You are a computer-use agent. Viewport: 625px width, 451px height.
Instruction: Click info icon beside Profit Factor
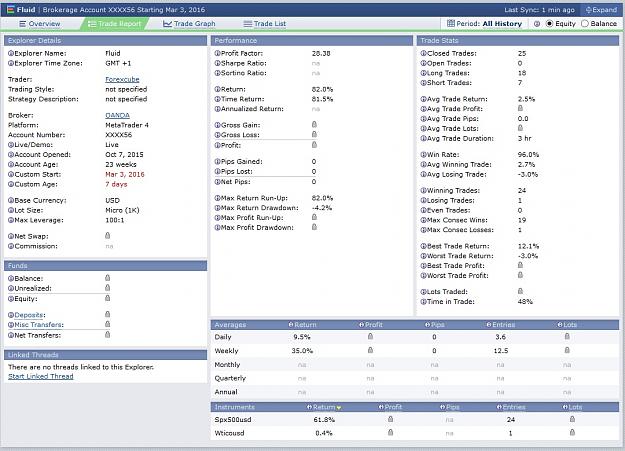tap(217, 53)
